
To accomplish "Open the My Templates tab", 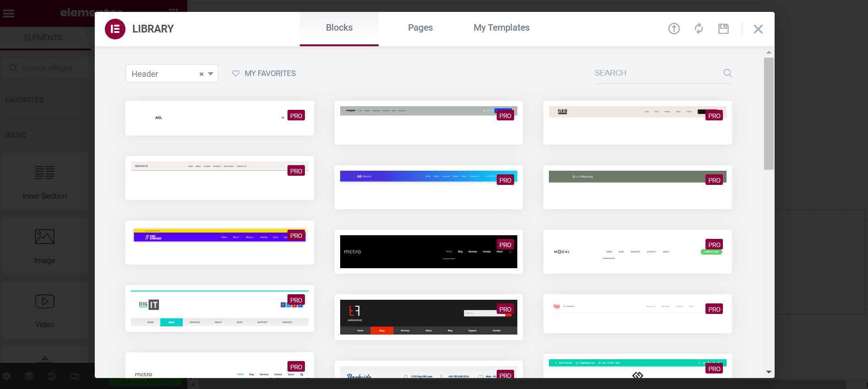I will [501, 28].
